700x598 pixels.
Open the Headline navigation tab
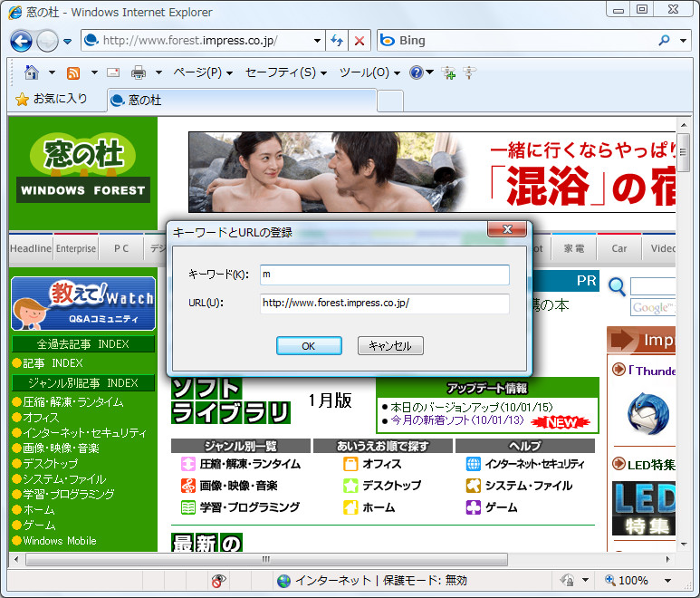coord(31,248)
